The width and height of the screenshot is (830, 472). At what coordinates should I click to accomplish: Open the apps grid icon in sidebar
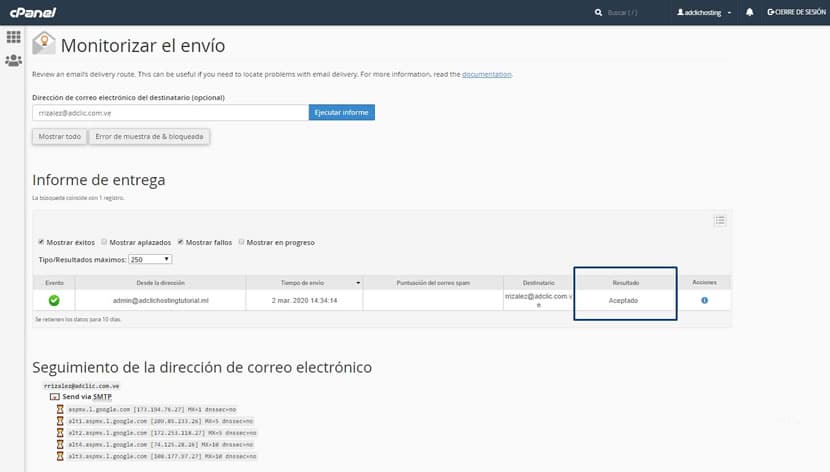click(x=13, y=37)
